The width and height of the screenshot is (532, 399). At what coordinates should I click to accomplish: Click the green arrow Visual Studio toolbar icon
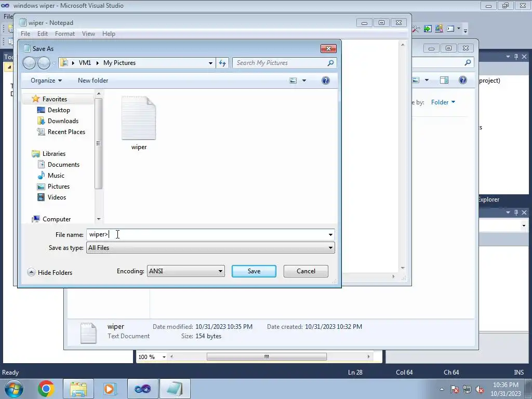(428, 29)
